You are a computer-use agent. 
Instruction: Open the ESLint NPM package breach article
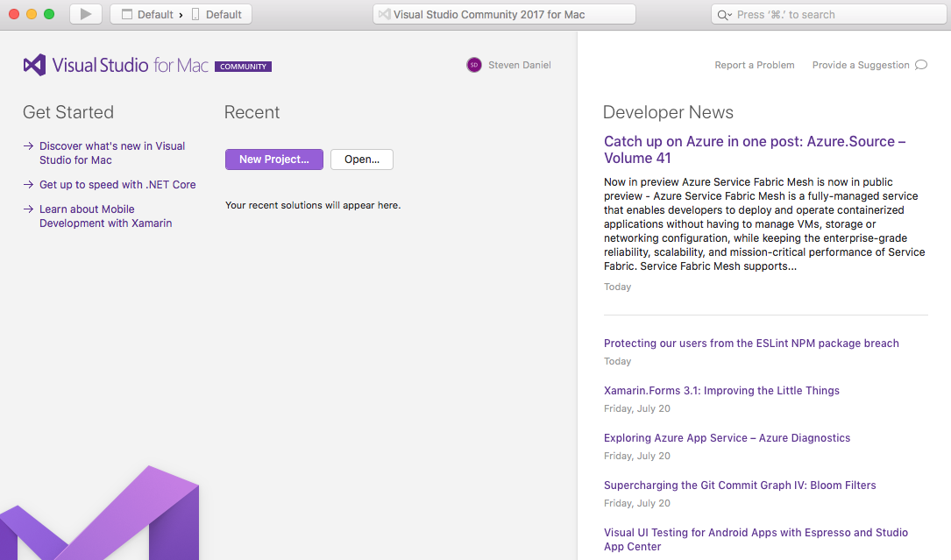coord(751,344)
